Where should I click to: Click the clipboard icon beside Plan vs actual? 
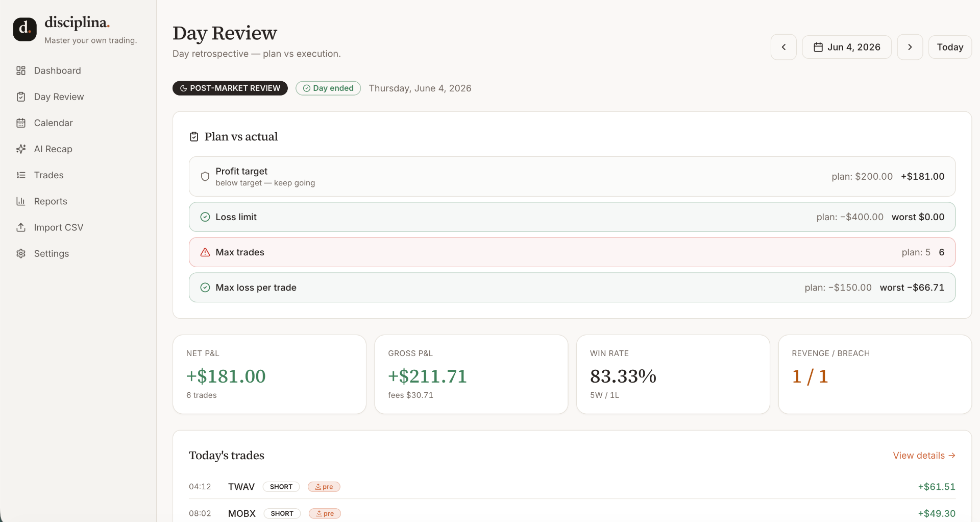(194, 136)
